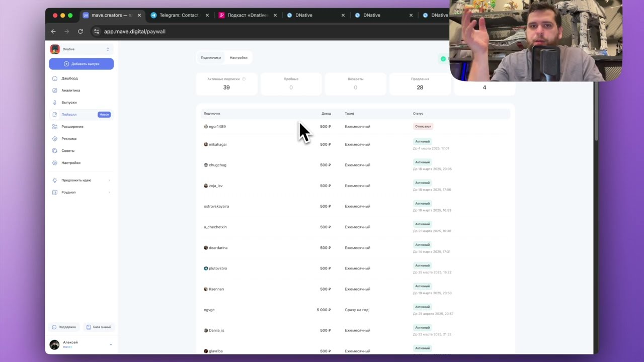Click the address bar URL app.mave.digital/paywall
644x362 pixels.
click(135, 31)
